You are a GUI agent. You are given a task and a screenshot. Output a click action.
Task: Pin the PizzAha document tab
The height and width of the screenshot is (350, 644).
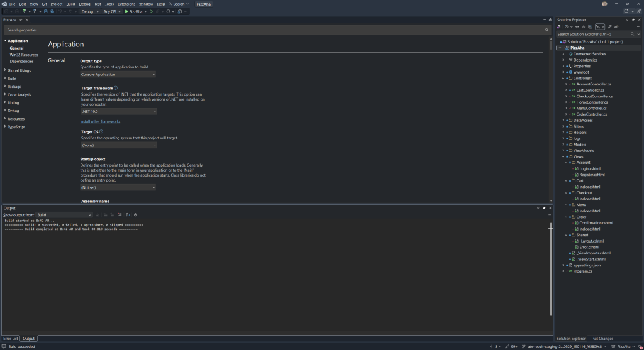(x=21, y=19)
